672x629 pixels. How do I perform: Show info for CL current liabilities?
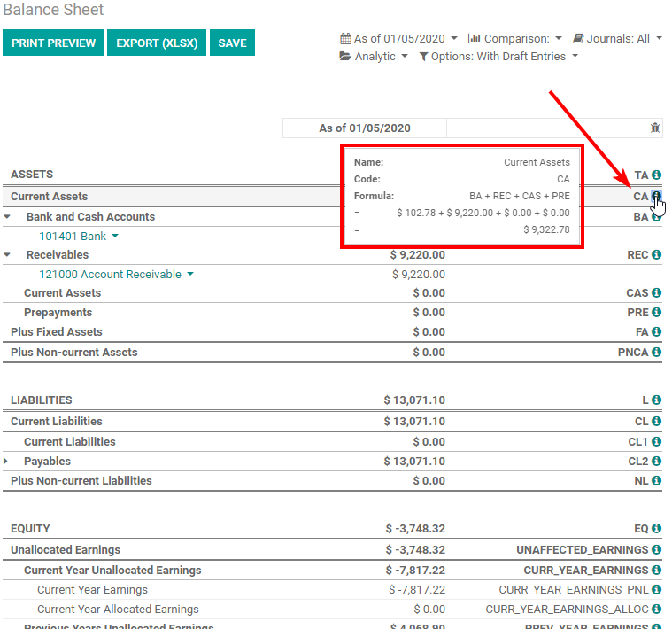coord(656,421)
